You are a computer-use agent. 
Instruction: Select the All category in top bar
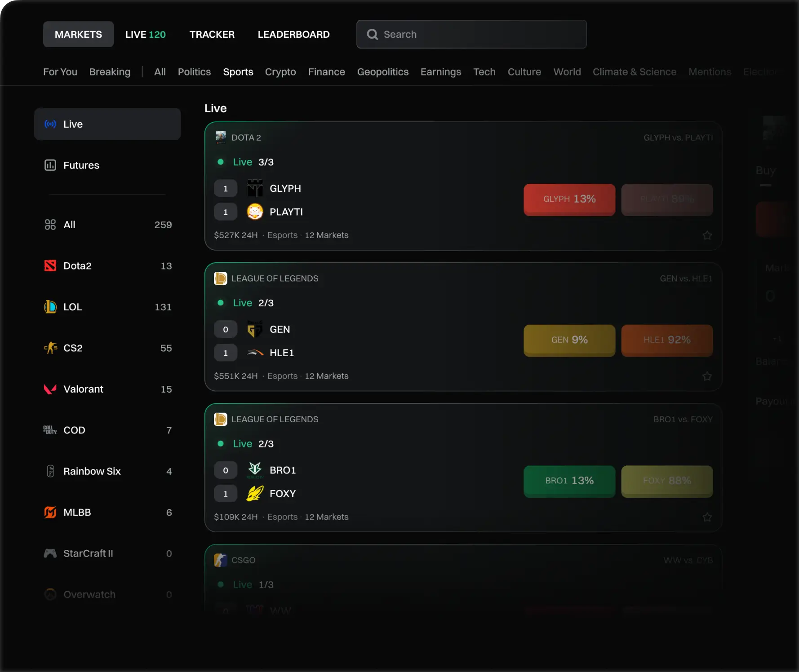pyautogui.click(x=160, y=72)
